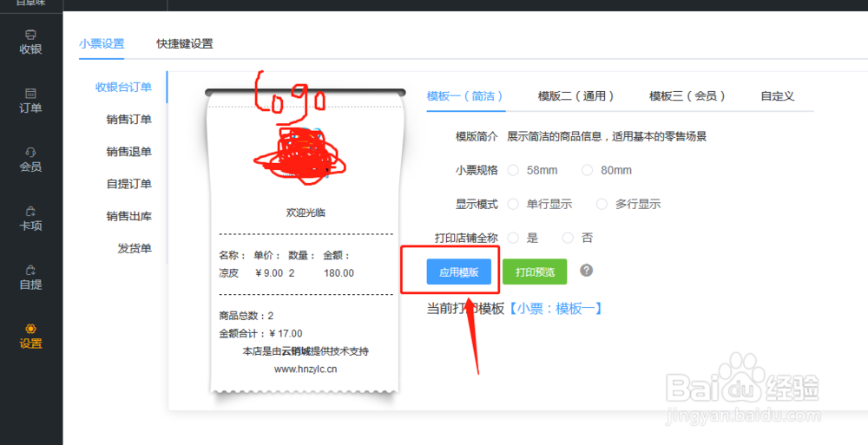Open the 自定义 template tab
The width and height of the screenshot is (868, 445).
(777, 96)
